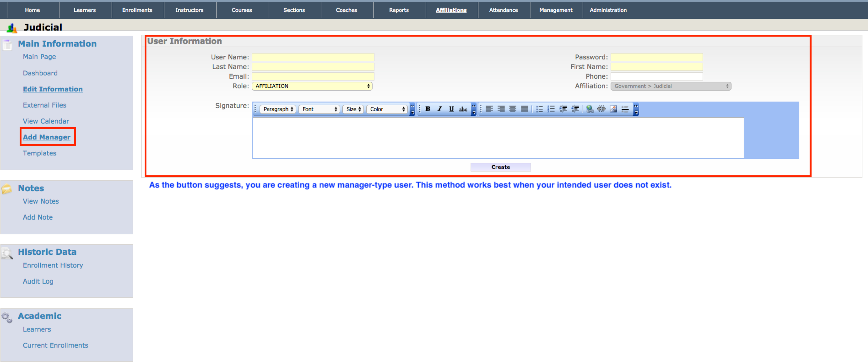Viewport: 868px width, 362px height.
Task: Insert a bulleted list
Action: click(539, 109)
